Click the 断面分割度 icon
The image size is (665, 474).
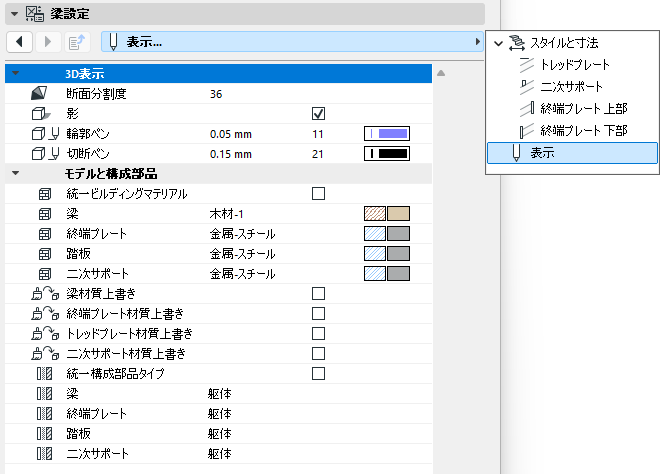39,93
